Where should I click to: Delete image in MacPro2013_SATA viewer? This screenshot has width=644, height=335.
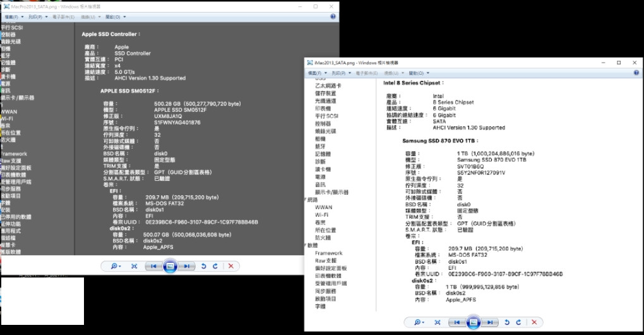[231, 266]
